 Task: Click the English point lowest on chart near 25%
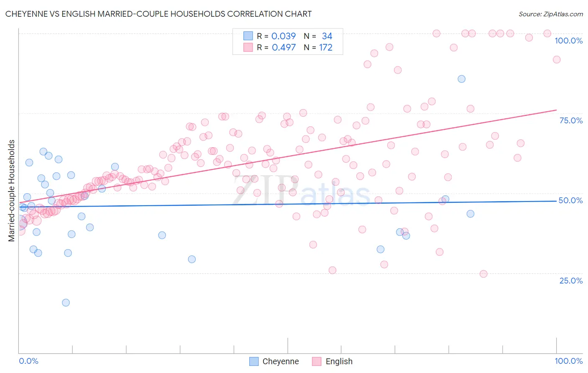(x=483, y=274)
